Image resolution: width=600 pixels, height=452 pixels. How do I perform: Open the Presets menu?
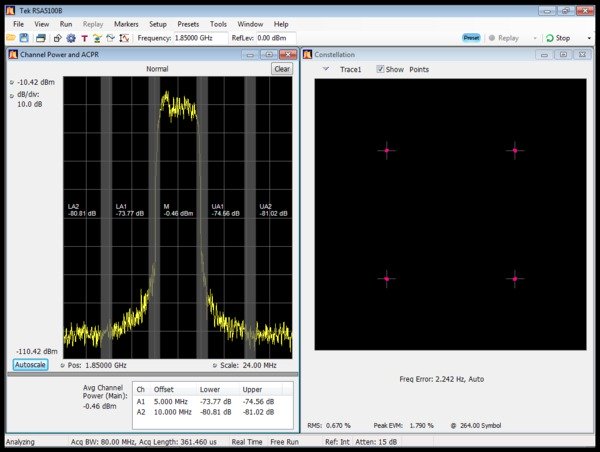click(188, 23)
